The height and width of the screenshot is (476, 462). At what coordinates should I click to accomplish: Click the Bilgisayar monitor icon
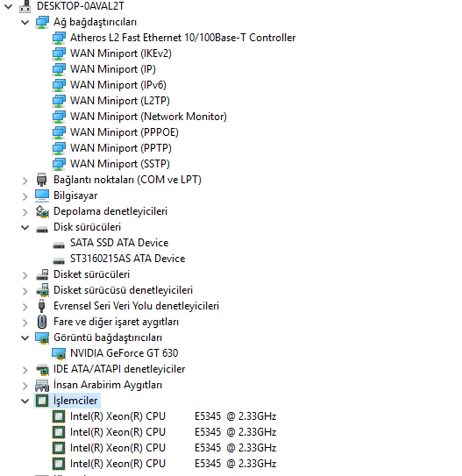click(42, 195)
